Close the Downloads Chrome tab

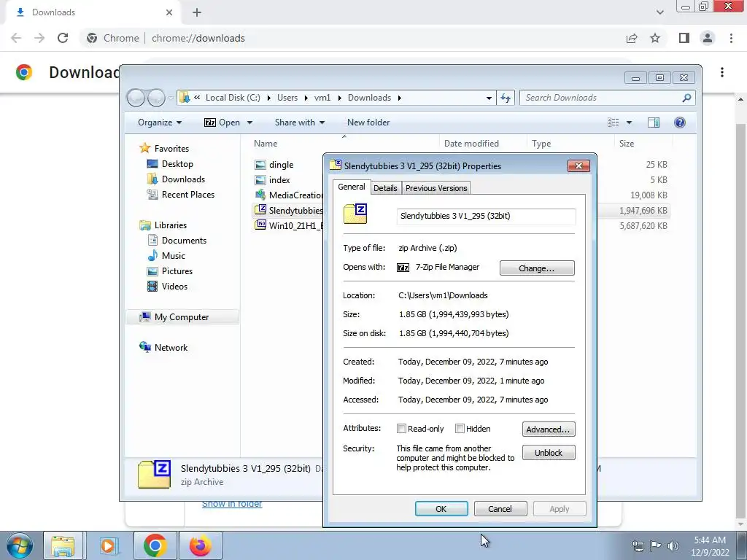pos(169,12)
